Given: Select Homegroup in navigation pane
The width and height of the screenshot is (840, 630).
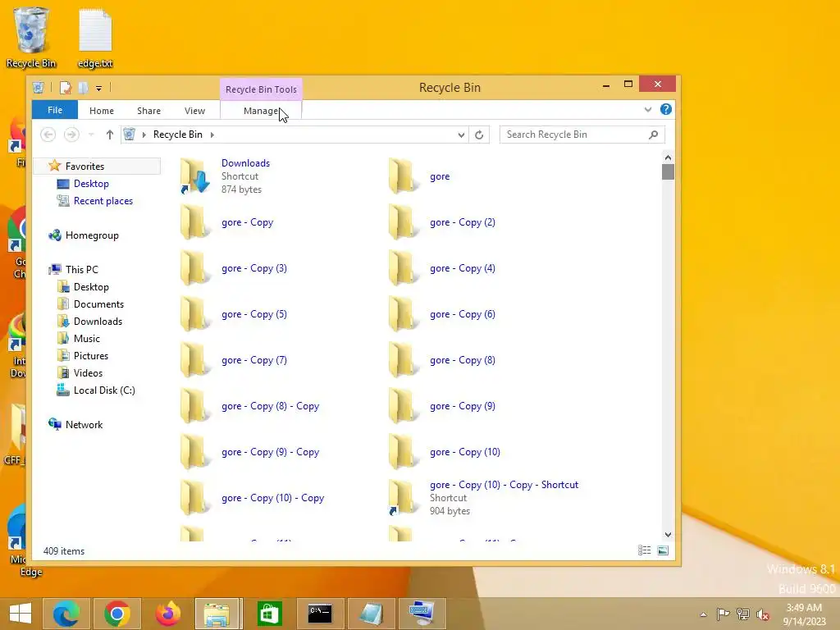Looking at the screenshot, I should click(92, 235).
